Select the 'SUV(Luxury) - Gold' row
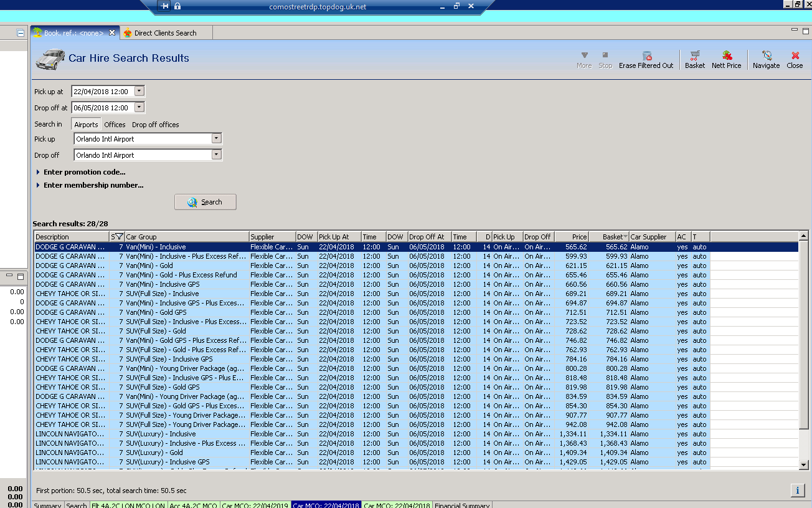This screenshot has width=812, height=508. (416, 453)
